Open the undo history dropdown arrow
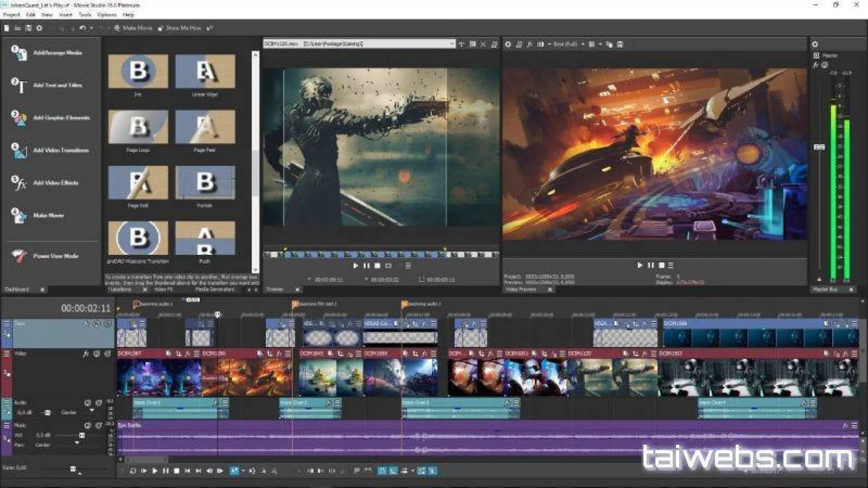The image size is (868, 488). pyautogui.click(x=91, y=28)
